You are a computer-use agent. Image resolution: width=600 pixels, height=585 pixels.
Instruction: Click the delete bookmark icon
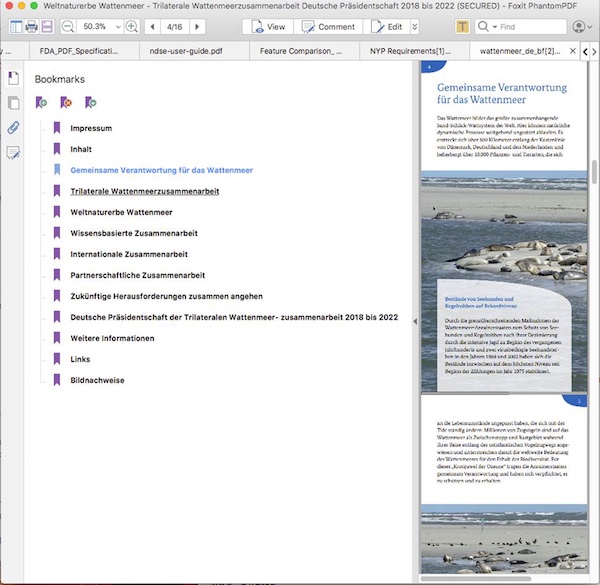(x=66, y=102)
